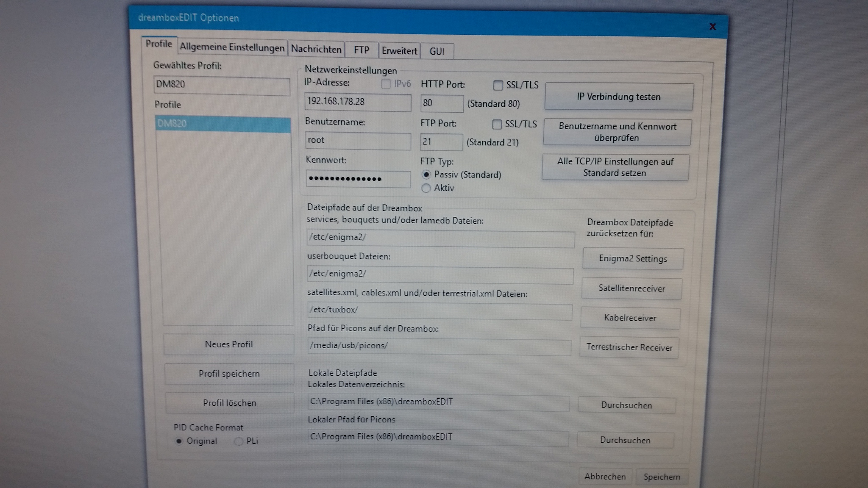Click Durchsuchen next to Lokales Datenverzeichnis

pos(626,405)
